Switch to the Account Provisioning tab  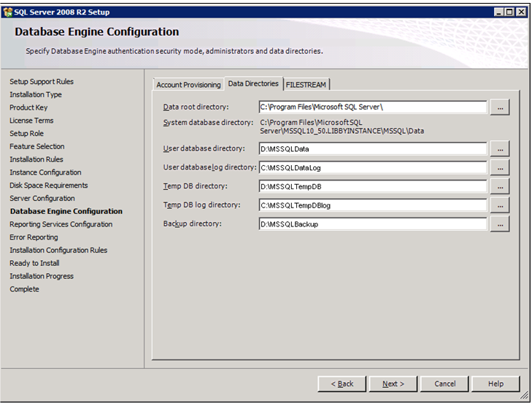point(188,85)
